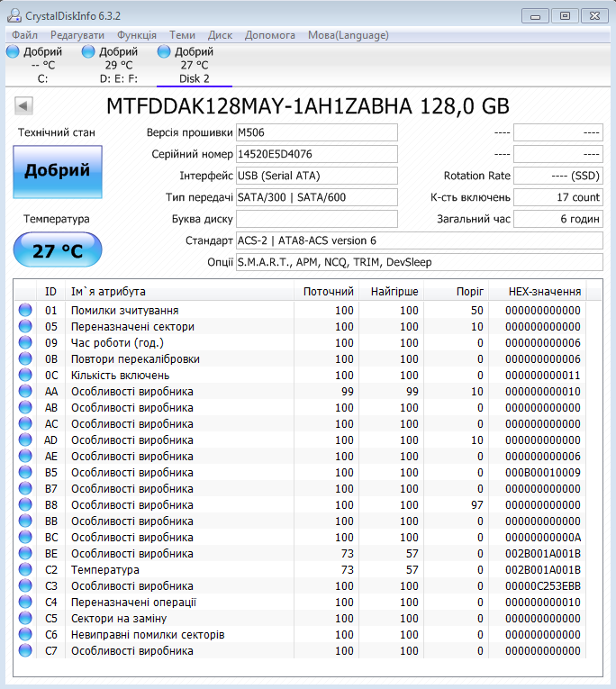Click the status orb for attribute 0B
The width and height of the screenshot is (616, 689).
tap(25, 359)
